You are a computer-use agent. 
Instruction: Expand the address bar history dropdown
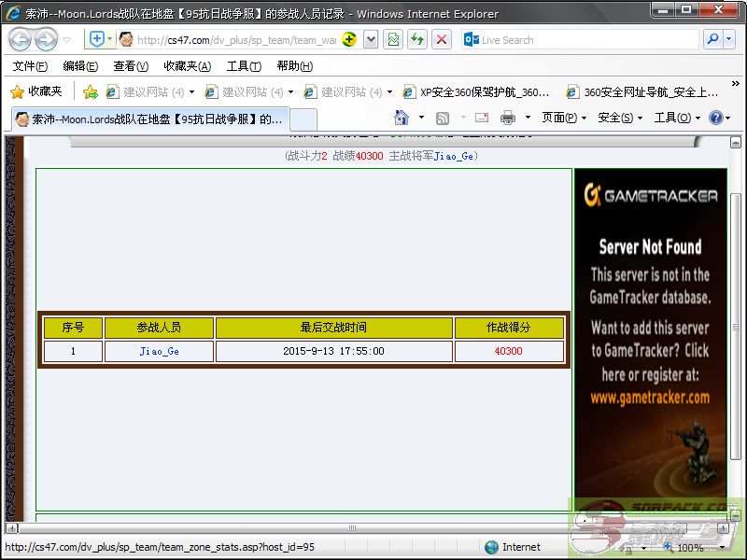[x=371, y=39]
